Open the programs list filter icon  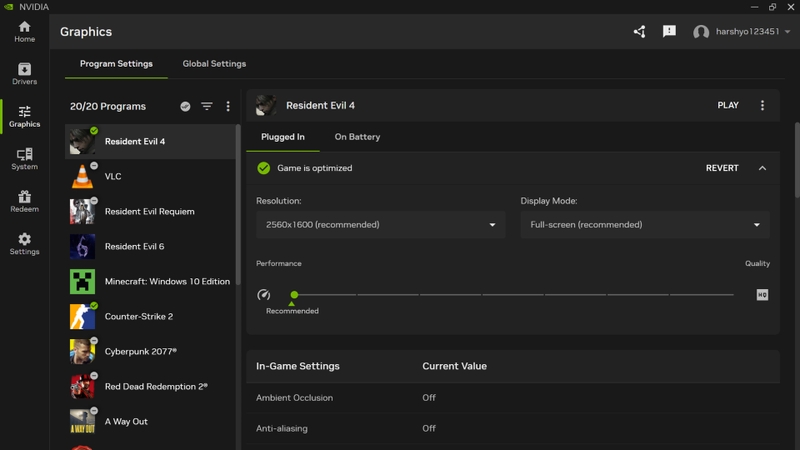(207, 106)
